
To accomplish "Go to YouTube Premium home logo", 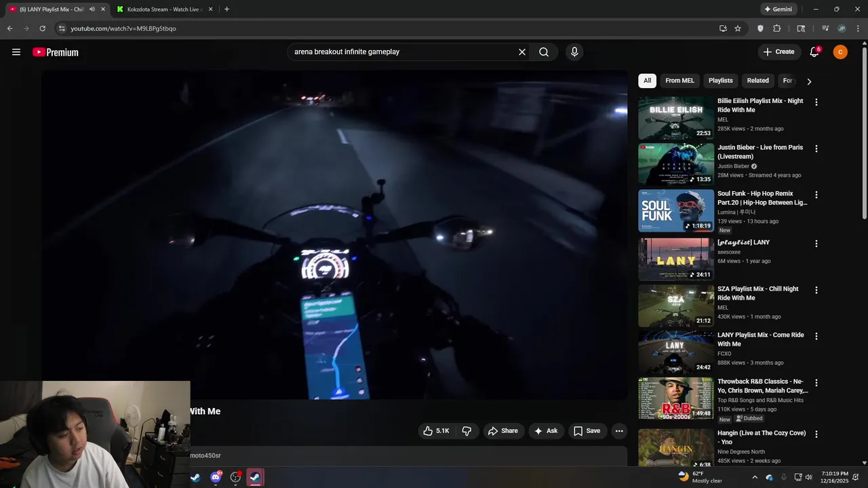I will point(56,52).
